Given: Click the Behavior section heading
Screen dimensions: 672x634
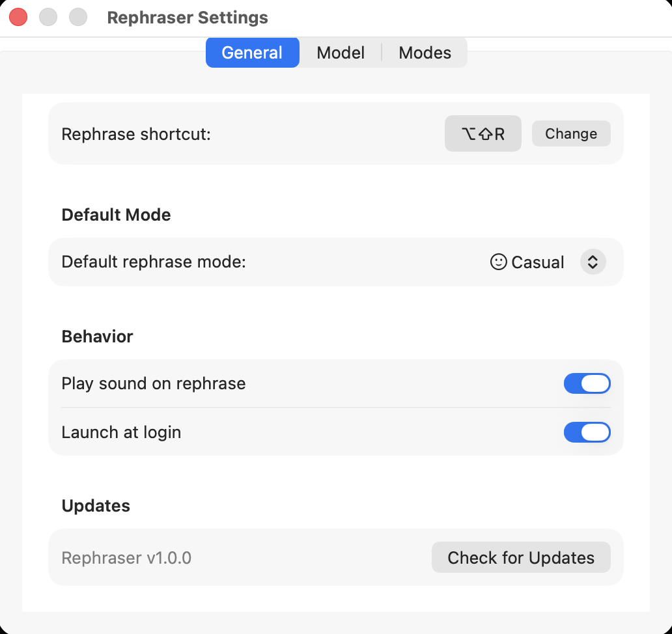Looking at the screenshot, I should point(96,337).
